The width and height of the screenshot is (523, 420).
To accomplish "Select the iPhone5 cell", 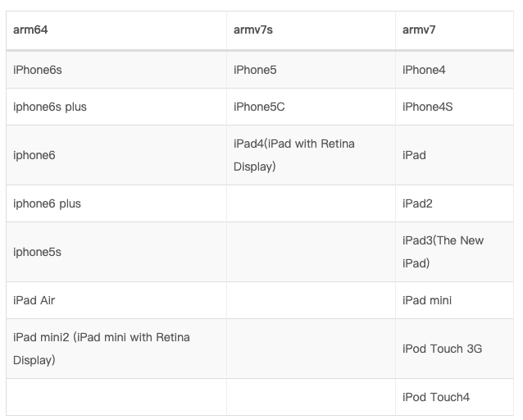I will click(x=311, y=70).
